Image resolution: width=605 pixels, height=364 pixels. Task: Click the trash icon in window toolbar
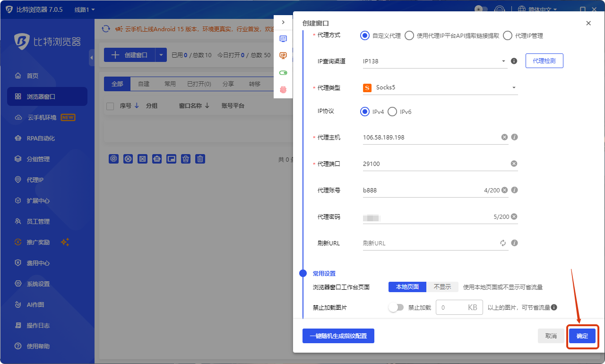(x=200, y=159)
